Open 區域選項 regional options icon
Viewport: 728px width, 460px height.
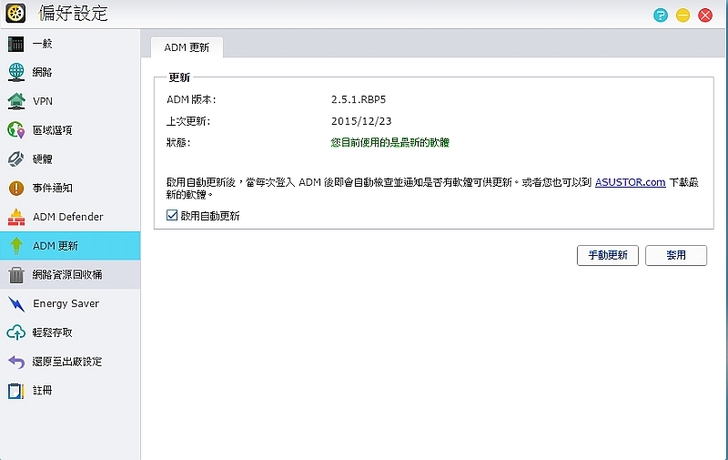tap(16, 130)
